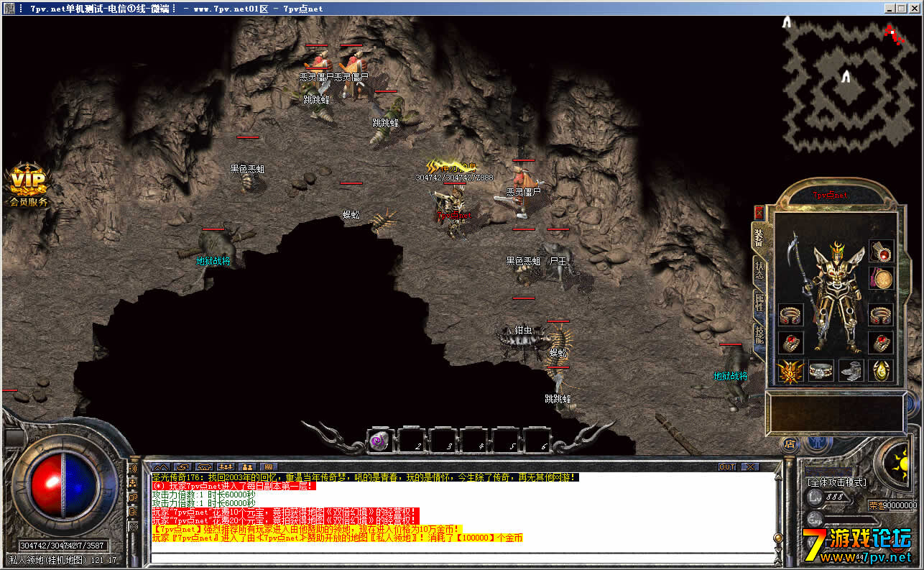Select the belt equipment slot
This screenshot has width=924, height=570.
tap(821, 371)
